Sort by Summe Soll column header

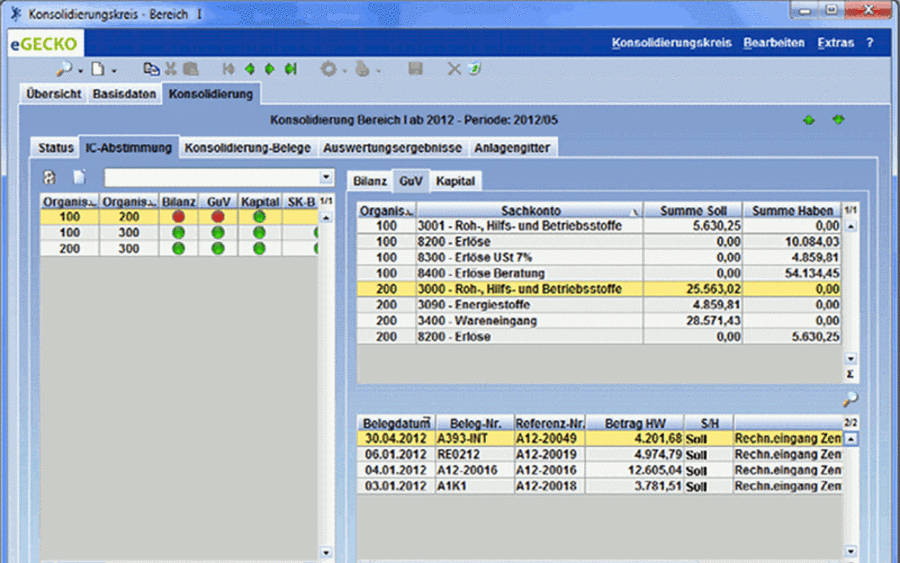point(693,211)
